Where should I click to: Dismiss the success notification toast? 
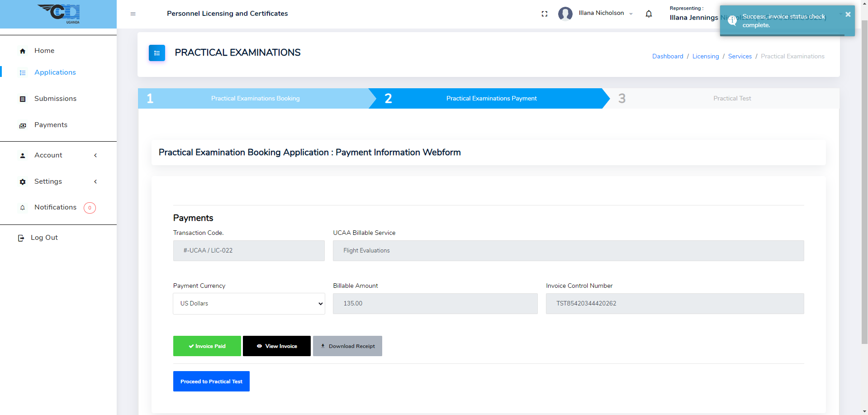click(848, 14)
